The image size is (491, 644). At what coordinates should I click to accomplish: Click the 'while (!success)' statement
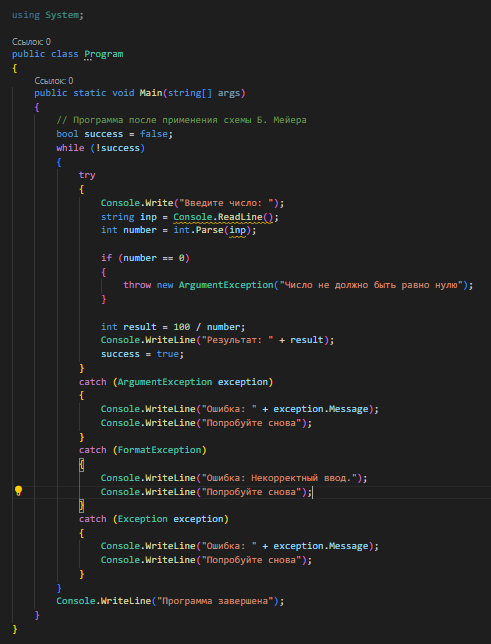coord(101,148)
